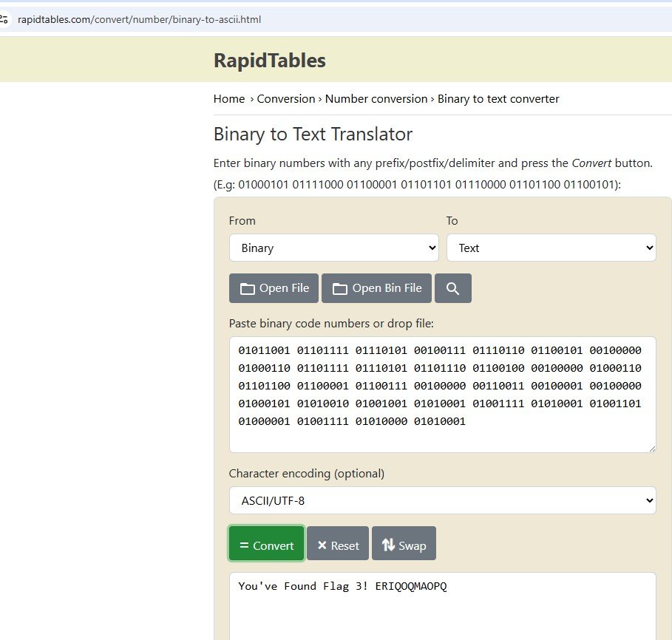Image resolution: width=672 pixels, height=640 pixels.
Task: Expand the ASCII/UTF-8 character encoding dropdown
Action: coord(442,500)
